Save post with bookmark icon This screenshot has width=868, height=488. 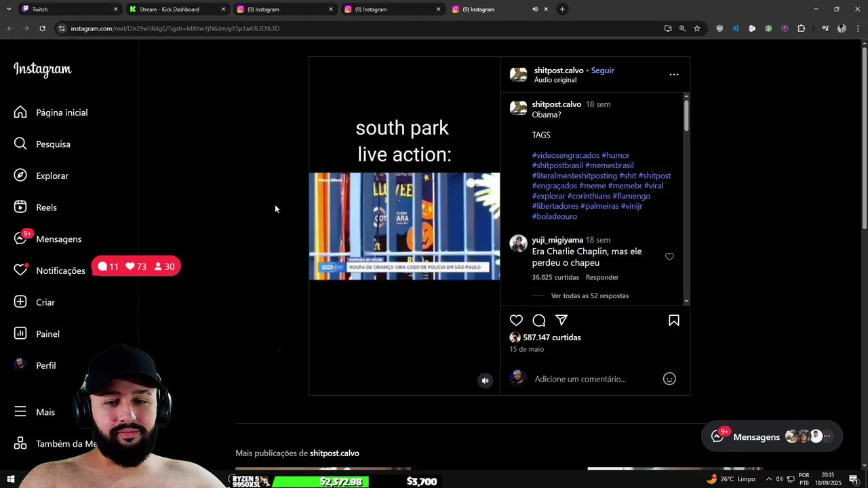coord(674,321)
